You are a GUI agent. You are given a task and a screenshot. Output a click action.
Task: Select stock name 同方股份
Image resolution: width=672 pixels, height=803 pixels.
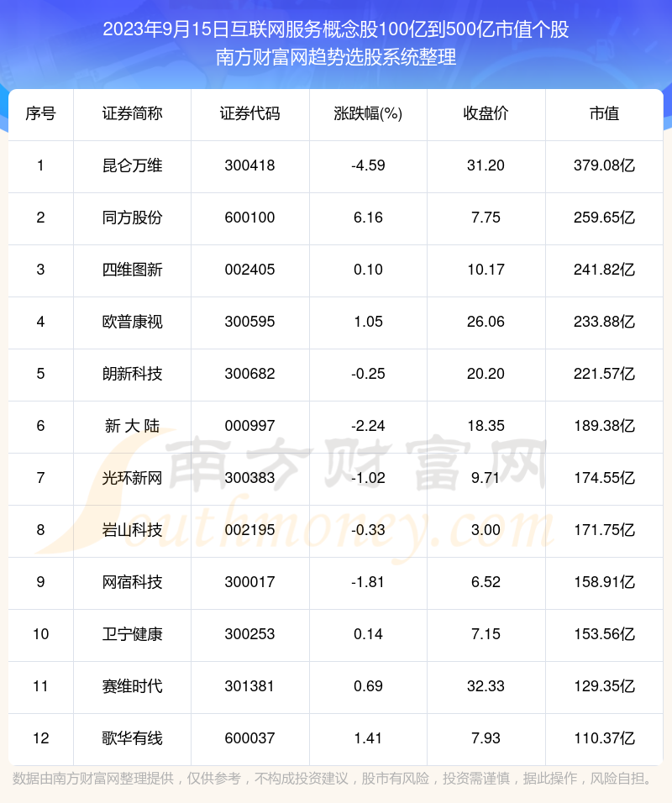pos(132,218)
